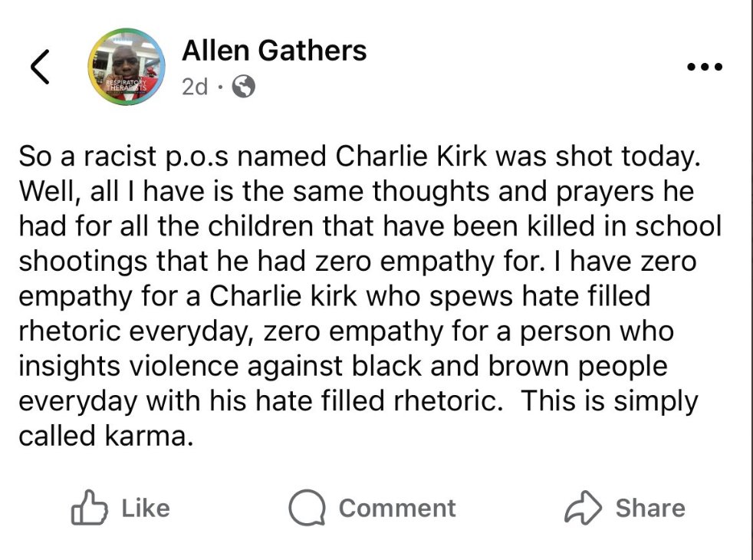Click "rhetoric everyday" text in the post
The image size is (753, 560).
point(136,331)
